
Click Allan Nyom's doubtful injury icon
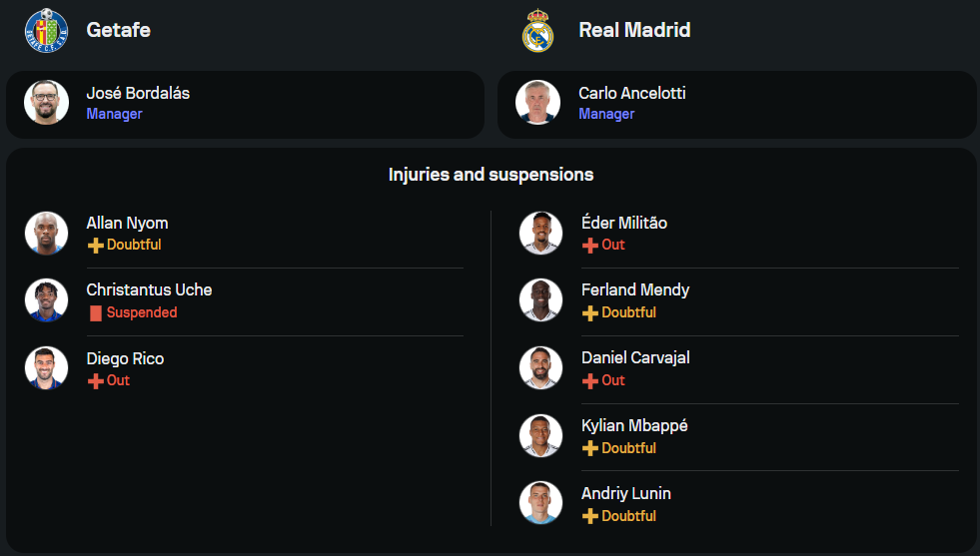96,246
